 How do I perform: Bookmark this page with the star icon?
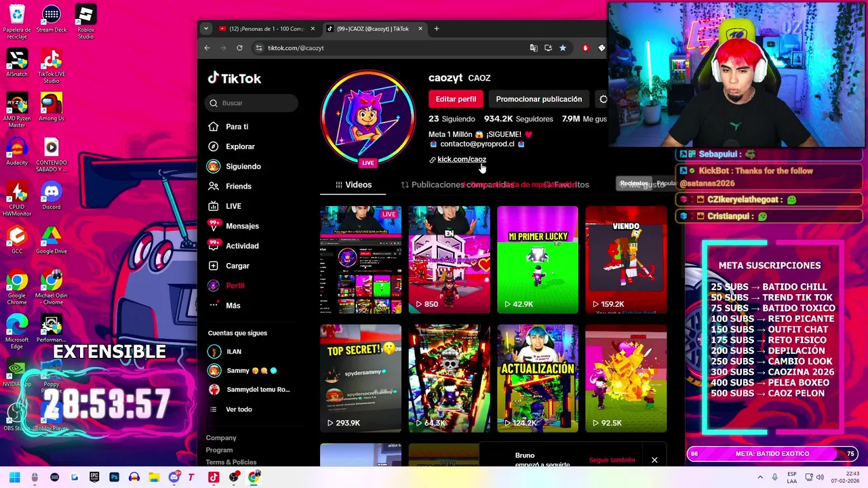563,48
